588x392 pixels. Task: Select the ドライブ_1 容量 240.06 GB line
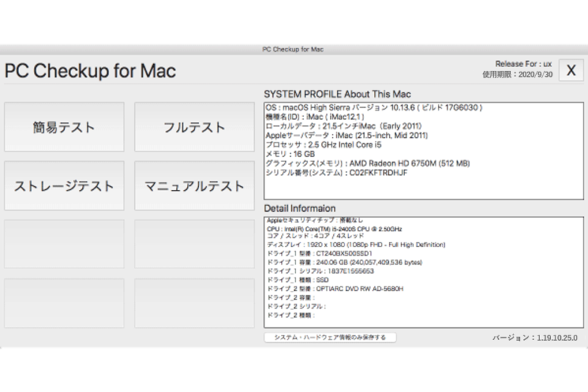345,262
